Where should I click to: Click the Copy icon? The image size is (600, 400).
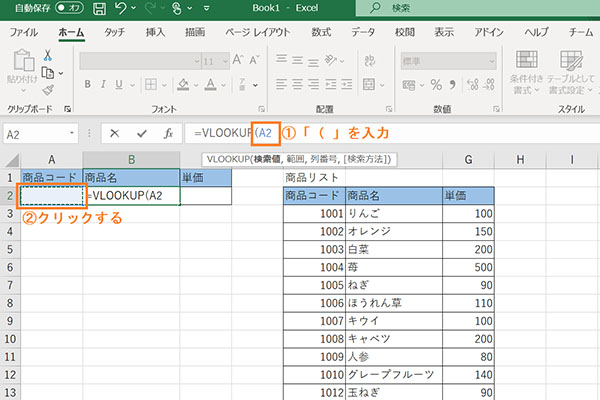[x=47, y=73]
